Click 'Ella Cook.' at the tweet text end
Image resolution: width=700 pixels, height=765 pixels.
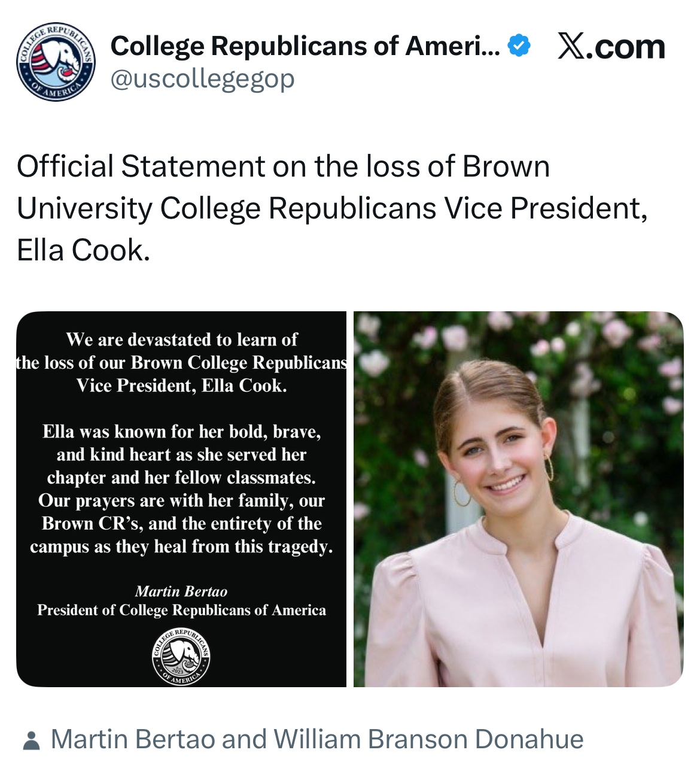[x=83, y=250]
